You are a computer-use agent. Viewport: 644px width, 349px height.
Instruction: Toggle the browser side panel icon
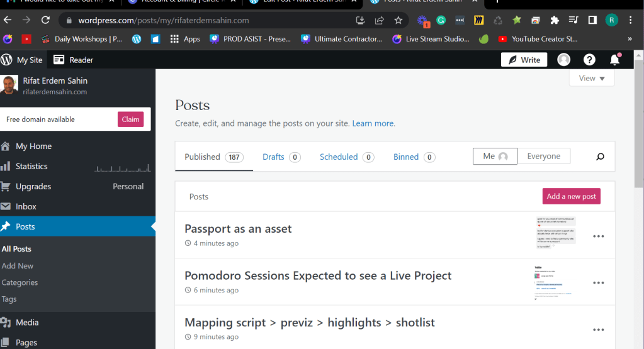coord(592,20)
